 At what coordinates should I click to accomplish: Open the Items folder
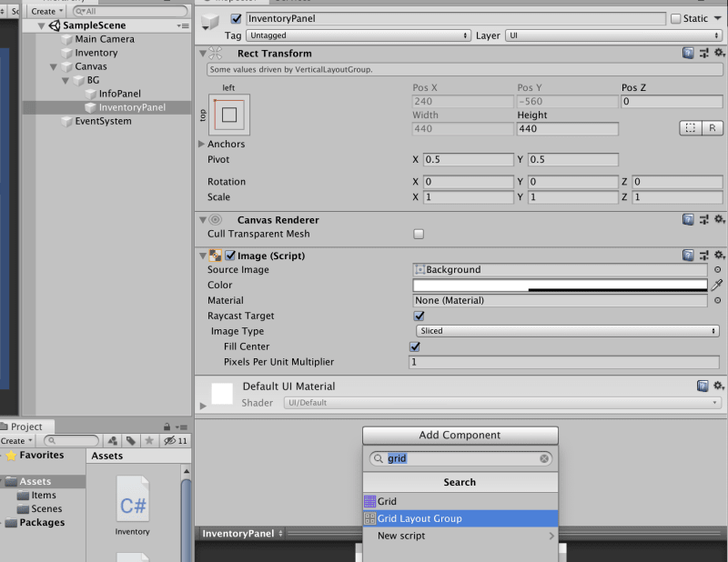(x=44, y=496)
